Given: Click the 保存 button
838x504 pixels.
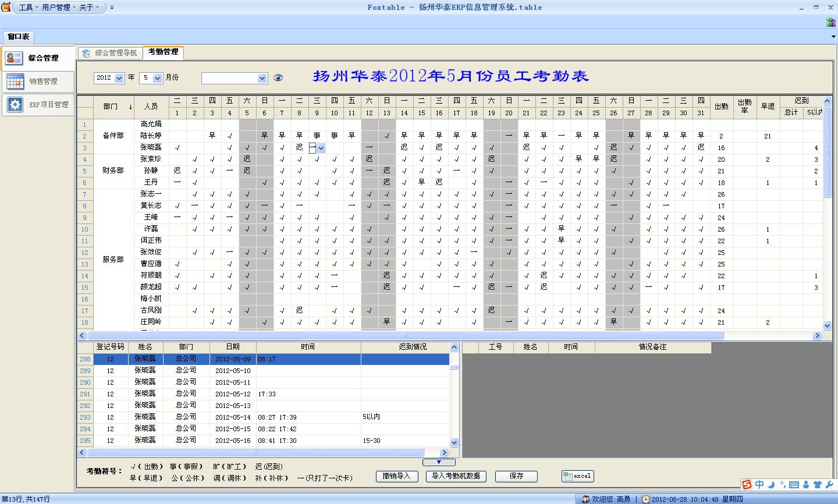Looking at the screenshot, I should pos(516,476).
